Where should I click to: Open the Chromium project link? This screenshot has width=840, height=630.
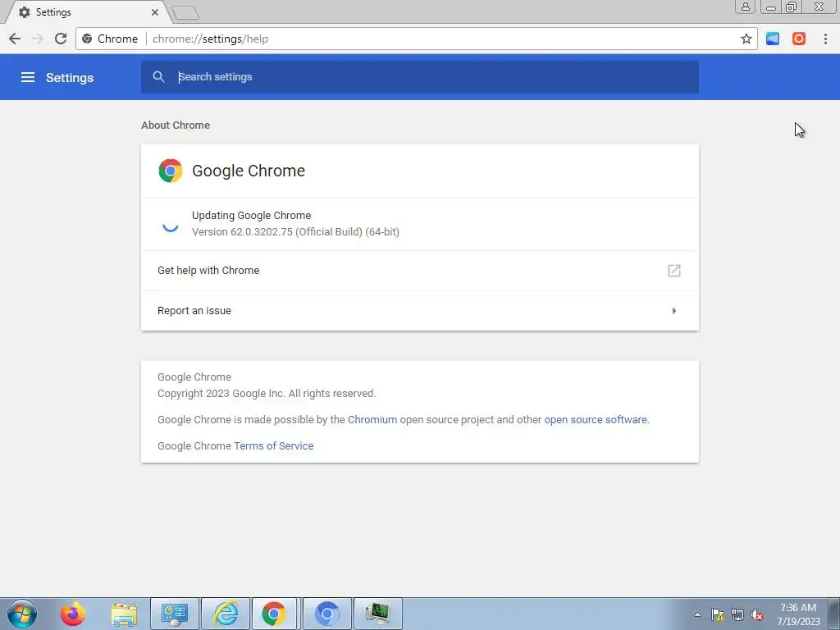pyautogui.click(x=372, y=419)
